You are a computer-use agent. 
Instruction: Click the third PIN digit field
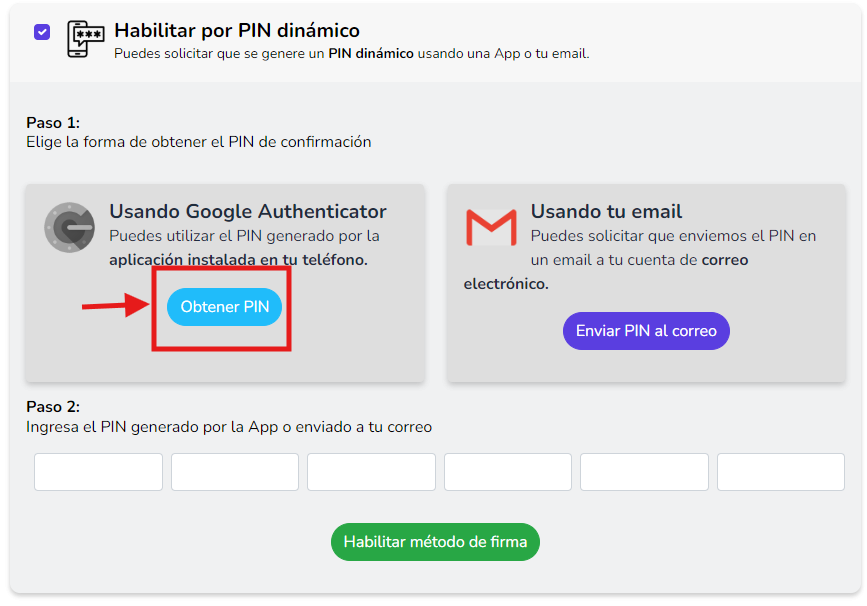pos(372,472)
